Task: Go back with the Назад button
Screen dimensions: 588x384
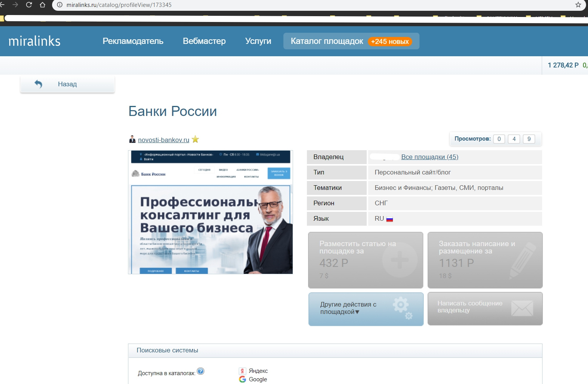Action: tap(67, 84)
